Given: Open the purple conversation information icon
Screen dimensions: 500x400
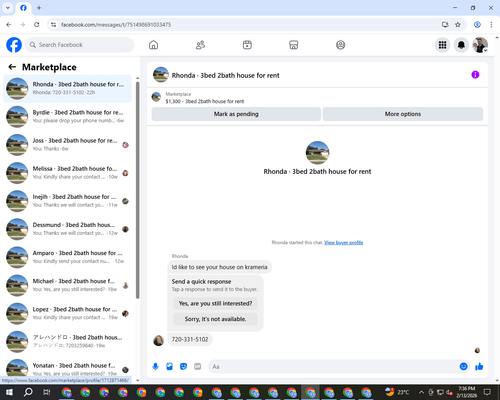Looking at the screenshot, I should tap(475, 75).
